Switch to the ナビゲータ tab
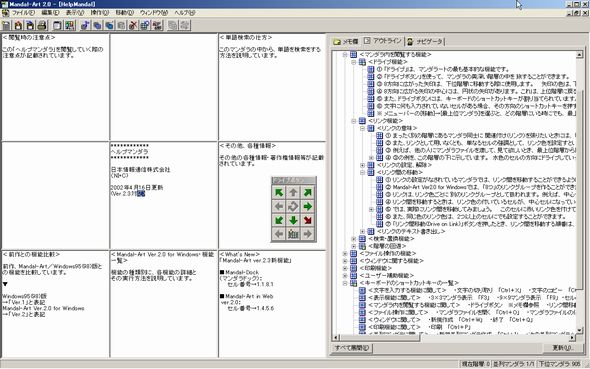The height and width of the screenshot is (369, 590). [425, 41]
